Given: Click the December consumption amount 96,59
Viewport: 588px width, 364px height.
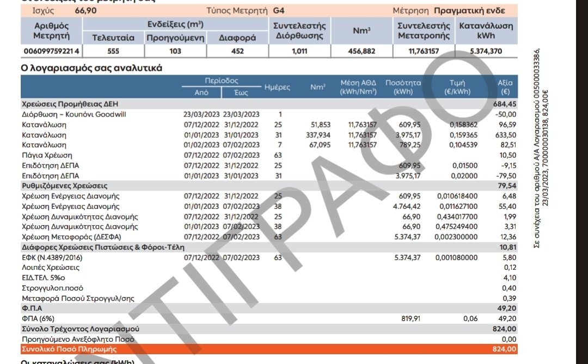Looking at the screenshot, I should coord(507,125).
